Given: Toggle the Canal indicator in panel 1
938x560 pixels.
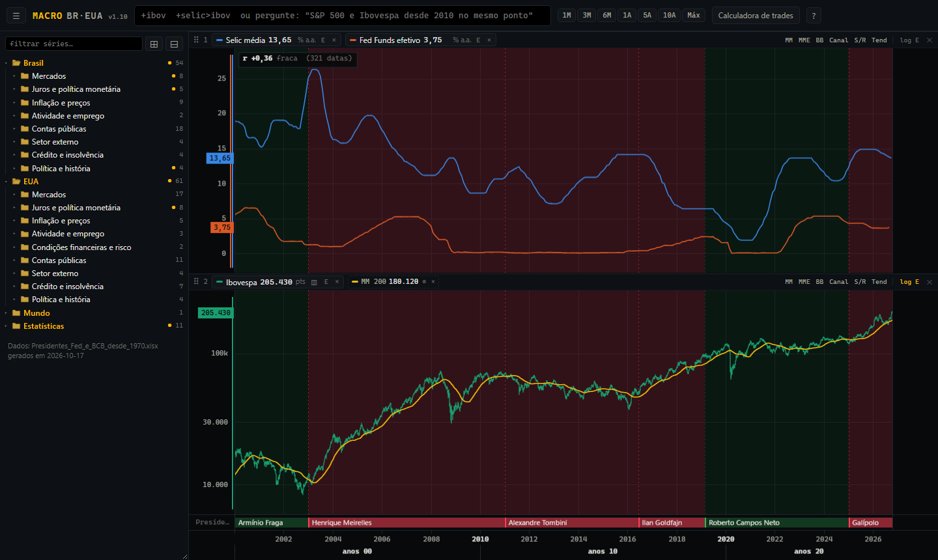Looking at the screenshot, I should point(838,40).
